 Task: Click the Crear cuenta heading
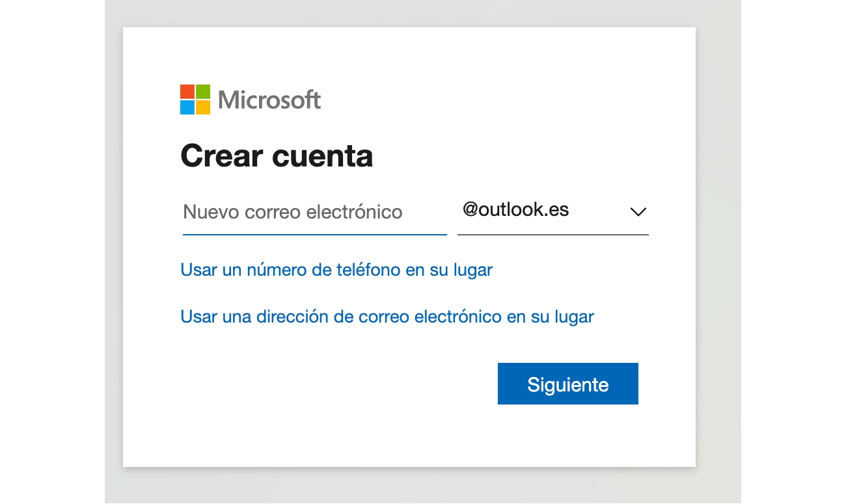pyautogui.click(x=277, y=156)
